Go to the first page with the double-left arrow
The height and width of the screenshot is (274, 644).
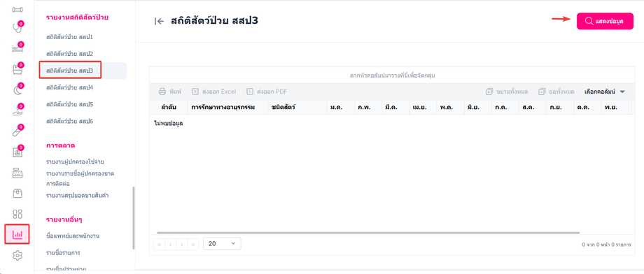click(x=159, y=245)
